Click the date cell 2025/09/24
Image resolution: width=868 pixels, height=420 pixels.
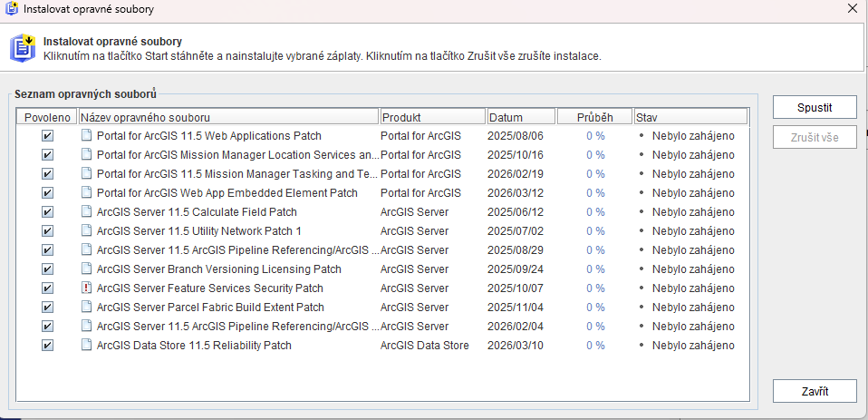516,269
